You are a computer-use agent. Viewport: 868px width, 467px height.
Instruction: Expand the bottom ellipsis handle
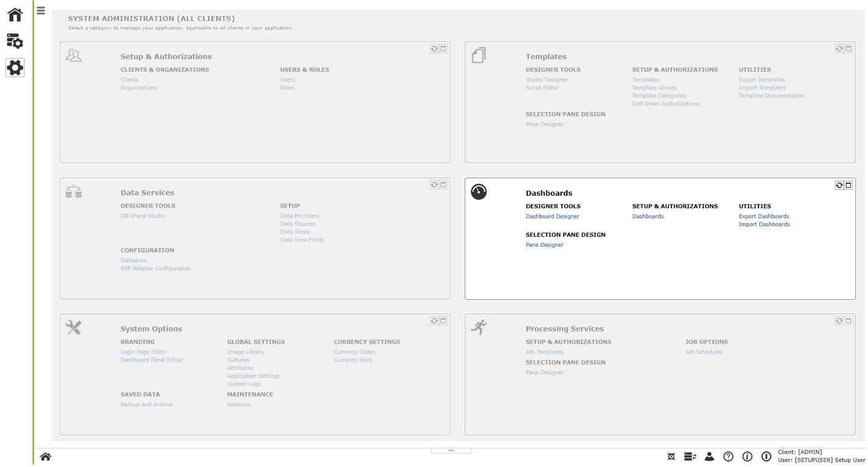click(x=451, y=450)
